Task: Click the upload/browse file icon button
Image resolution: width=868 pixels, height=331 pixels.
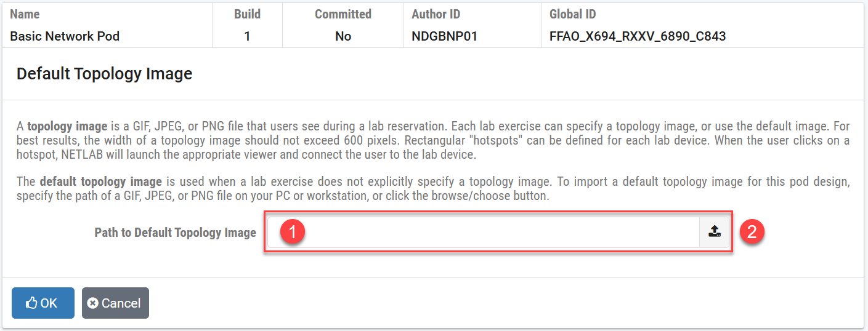Action: [x=714, y=232]
